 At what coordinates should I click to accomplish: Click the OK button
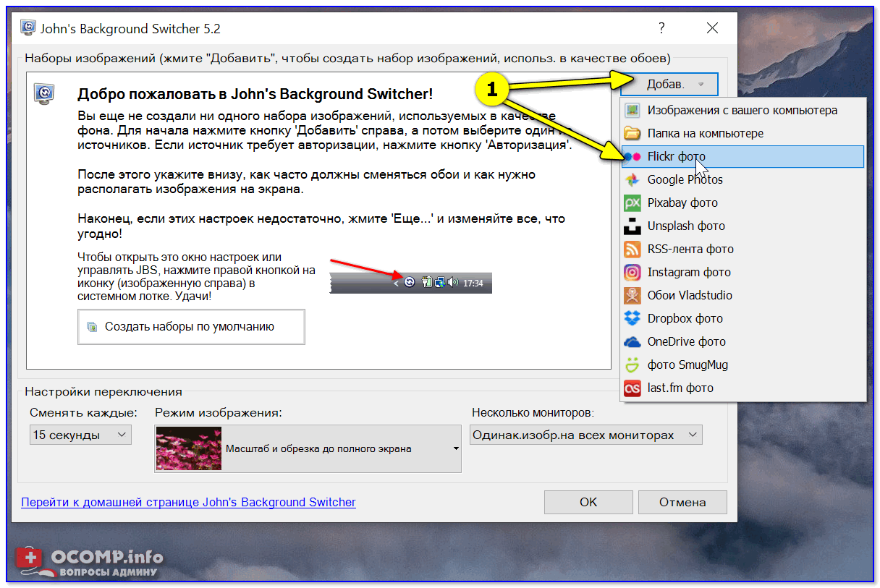click(588, 502)
